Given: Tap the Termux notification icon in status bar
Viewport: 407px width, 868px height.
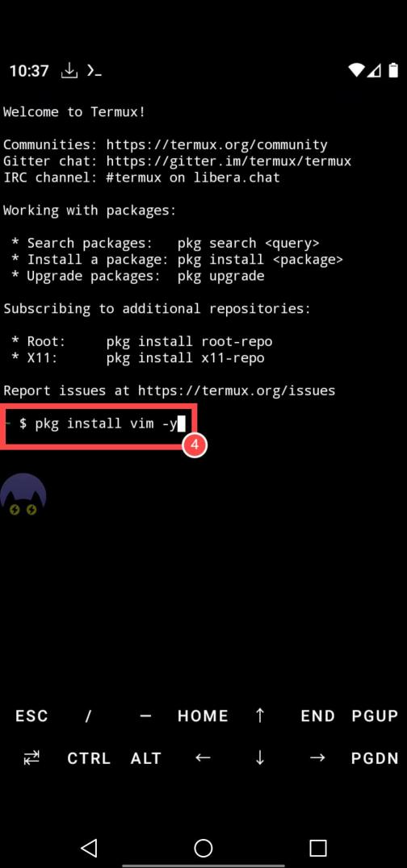Looking at the screenshot, I should point(94,71).
